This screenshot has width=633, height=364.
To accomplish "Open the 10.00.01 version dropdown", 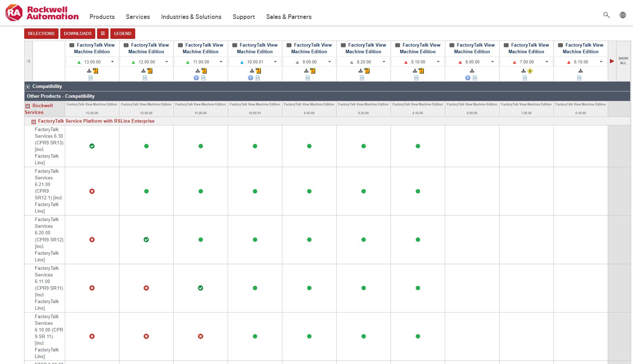I will pos(255,62).
